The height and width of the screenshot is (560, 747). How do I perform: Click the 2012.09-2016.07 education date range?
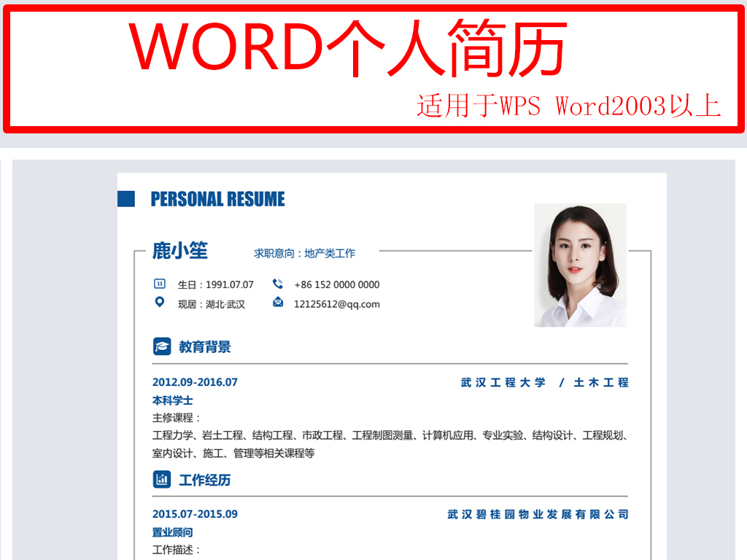(x=194, y=382)
